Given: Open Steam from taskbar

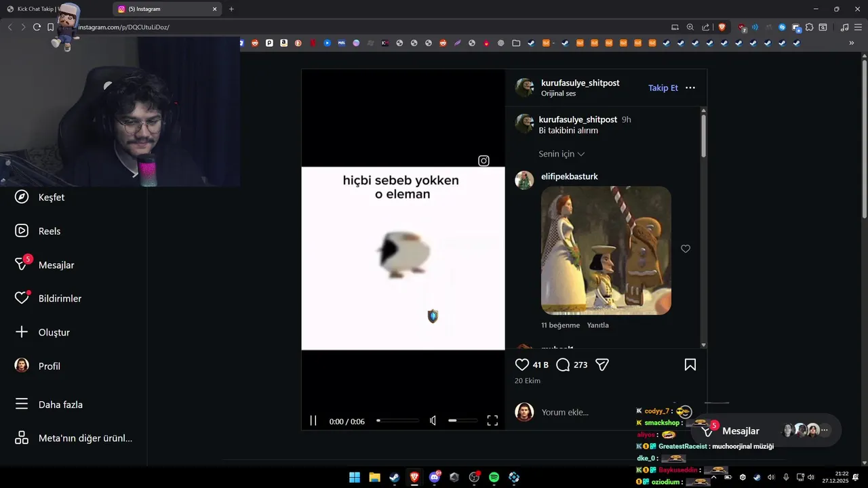Looking at the screenshot, I should point(394,477).
